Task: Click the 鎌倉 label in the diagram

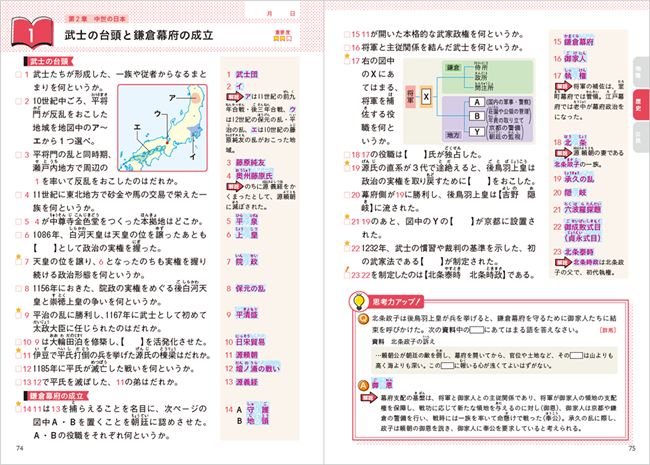Action: 453,67
